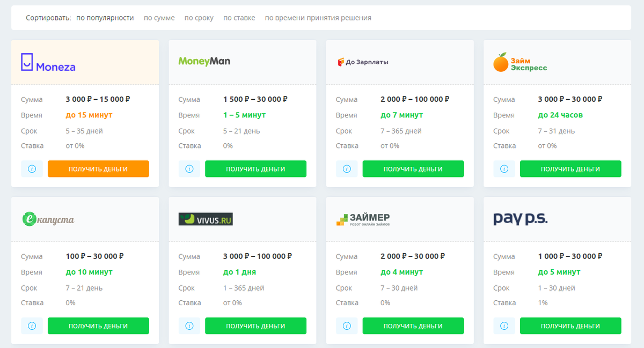Screen dimensions: 644x348
Task: Get money from Займ Экспресс
Action: click(570, 169)
